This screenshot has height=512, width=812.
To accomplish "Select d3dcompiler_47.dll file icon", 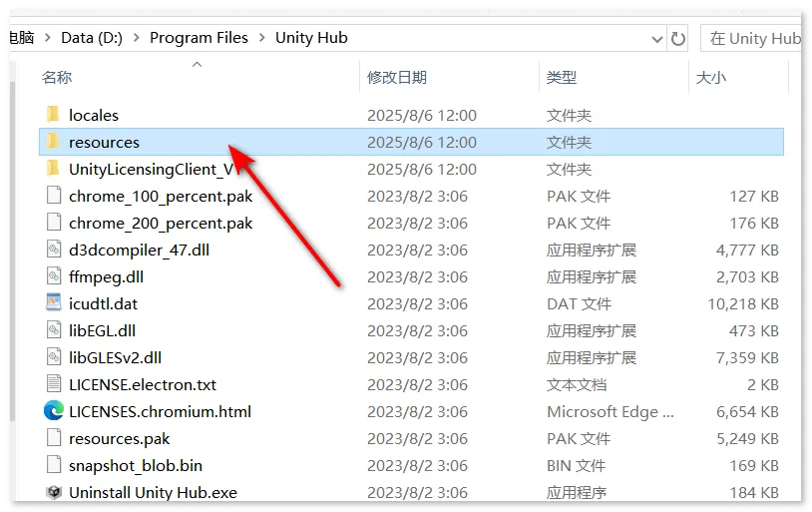I will pos(53,250).
